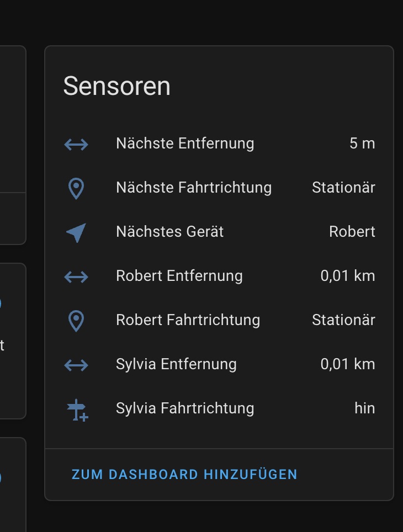Select the Robert Fahrtrichtung label
This screenshot has width=403, height=532.
[188, 320]
